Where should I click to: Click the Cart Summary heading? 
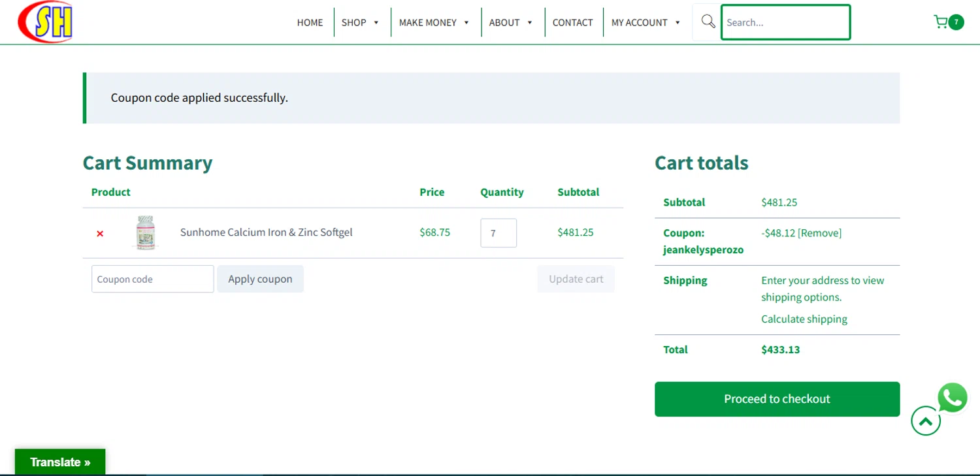point(148,163)
